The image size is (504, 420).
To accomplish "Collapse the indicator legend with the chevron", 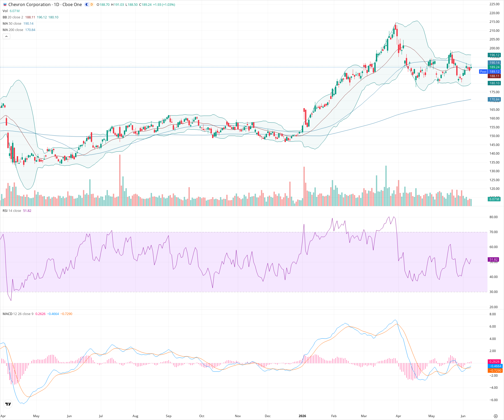I will click(7, 36).
